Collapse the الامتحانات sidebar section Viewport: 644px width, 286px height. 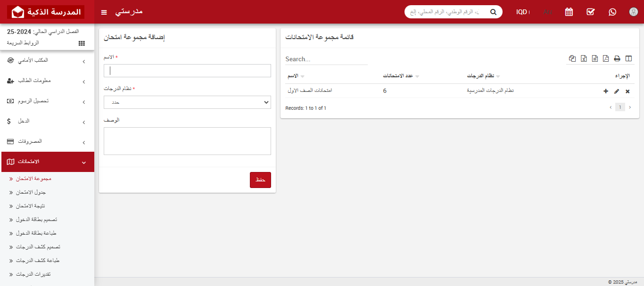(47, 162)
